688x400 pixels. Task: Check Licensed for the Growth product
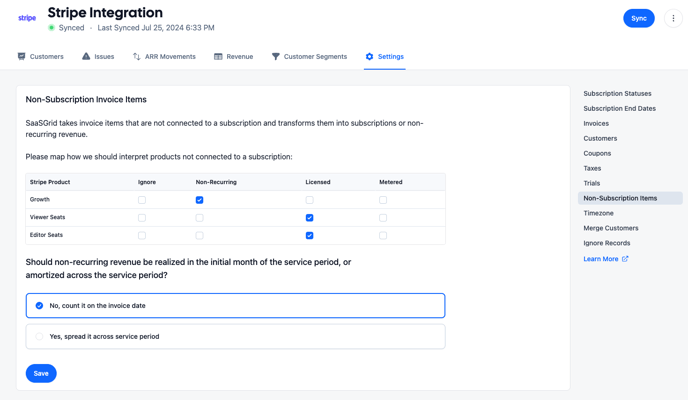(309, 200)
